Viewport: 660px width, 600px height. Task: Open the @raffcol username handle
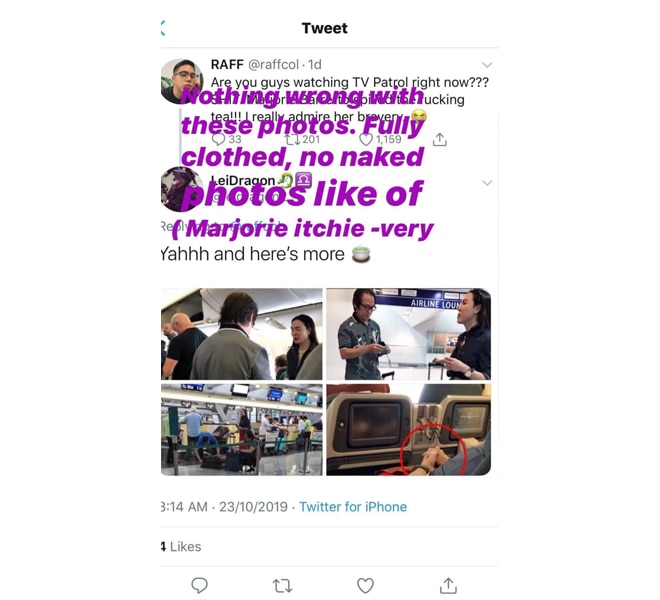click(274, 64)
